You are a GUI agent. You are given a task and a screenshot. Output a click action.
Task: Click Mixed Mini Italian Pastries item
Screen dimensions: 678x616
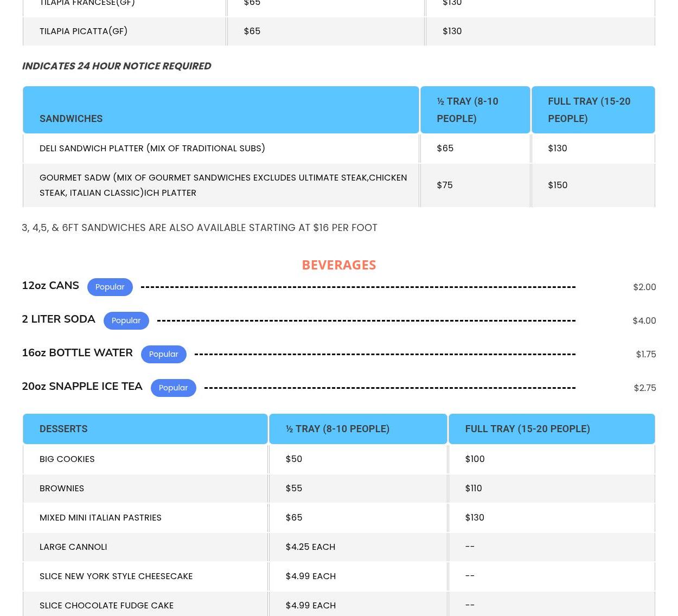click(x=100, y=517)
